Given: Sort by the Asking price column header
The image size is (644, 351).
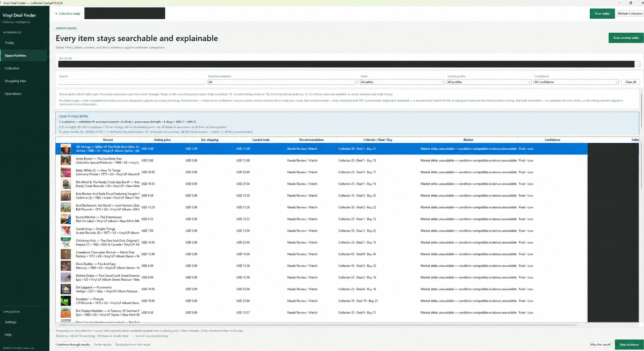Looking at the screenshot, I should pyautogui.click(x=162, y=140).
